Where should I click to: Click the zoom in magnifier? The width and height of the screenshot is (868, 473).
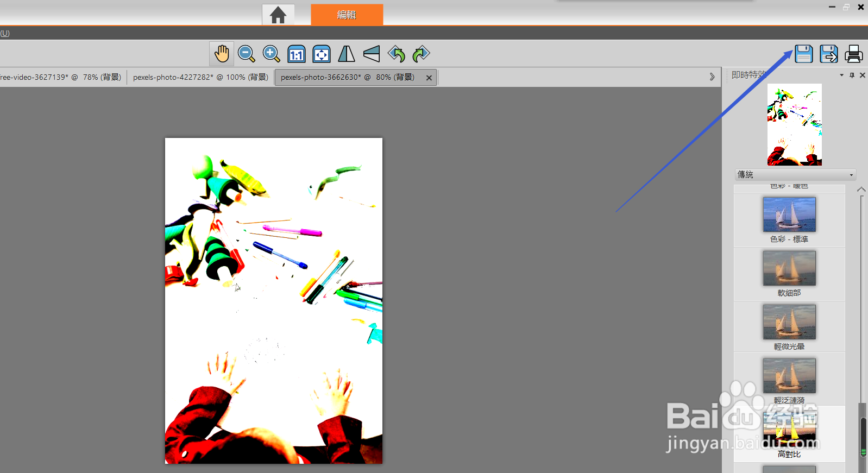point(272,54)
